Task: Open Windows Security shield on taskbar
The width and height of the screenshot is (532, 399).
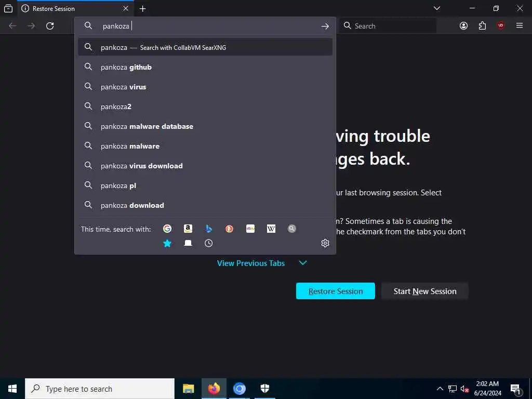Action: (264, 389)
